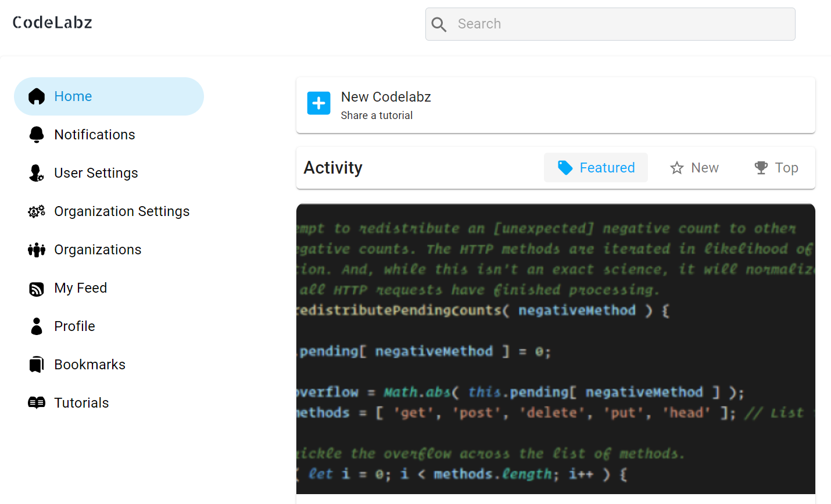Image resolution: width=831 pixels, height=504 pixels.
Task: Open the Notifications bell icon
Action: 36,134
